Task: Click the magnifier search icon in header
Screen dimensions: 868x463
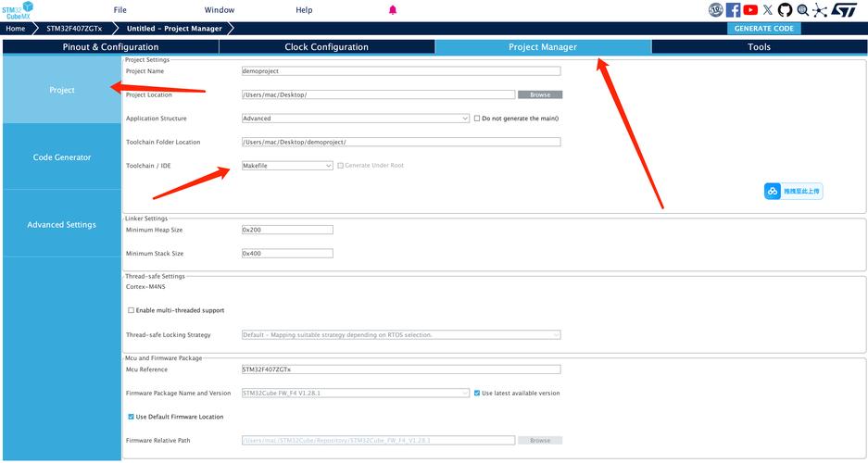Action: [802, 9]
